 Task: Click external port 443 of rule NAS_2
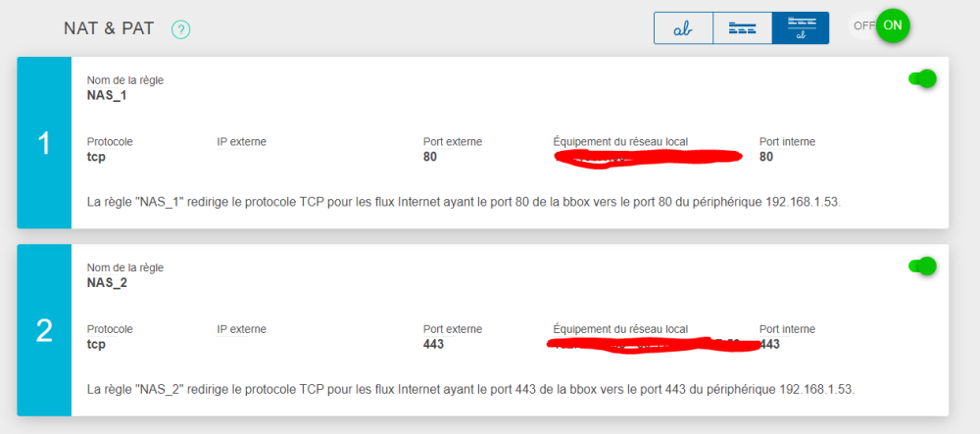click(x=434, y=344)
